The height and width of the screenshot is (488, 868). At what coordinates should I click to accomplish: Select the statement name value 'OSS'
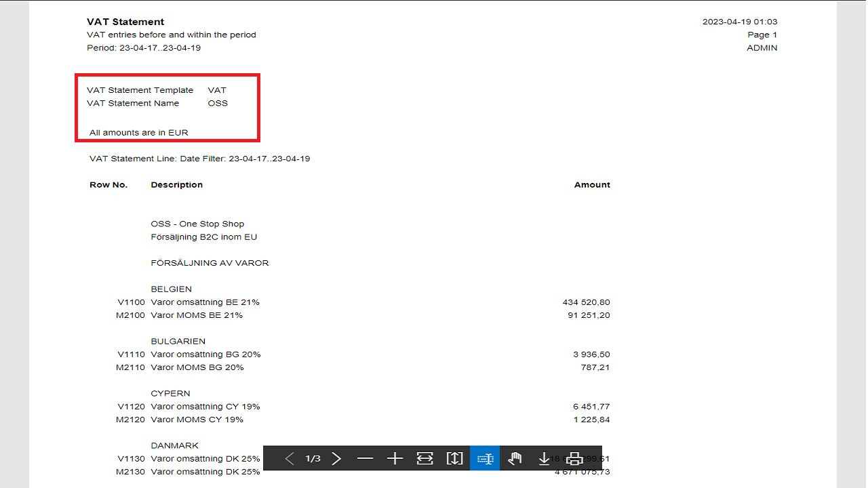(x=218, y=103)
